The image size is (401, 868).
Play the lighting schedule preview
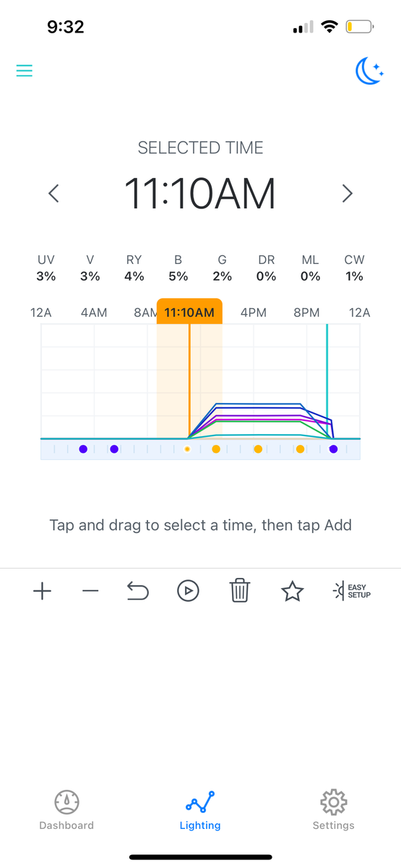pyautogui.click(x=188, y=592)
